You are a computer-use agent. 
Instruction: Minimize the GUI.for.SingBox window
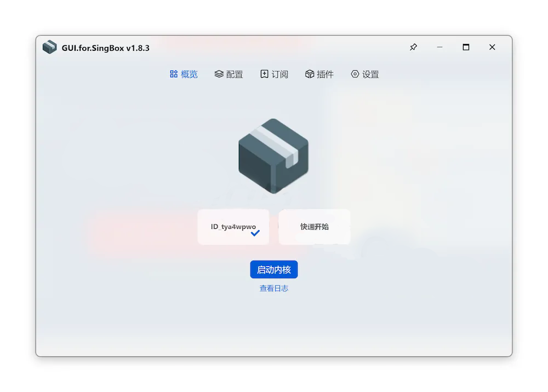pos(439,47)
